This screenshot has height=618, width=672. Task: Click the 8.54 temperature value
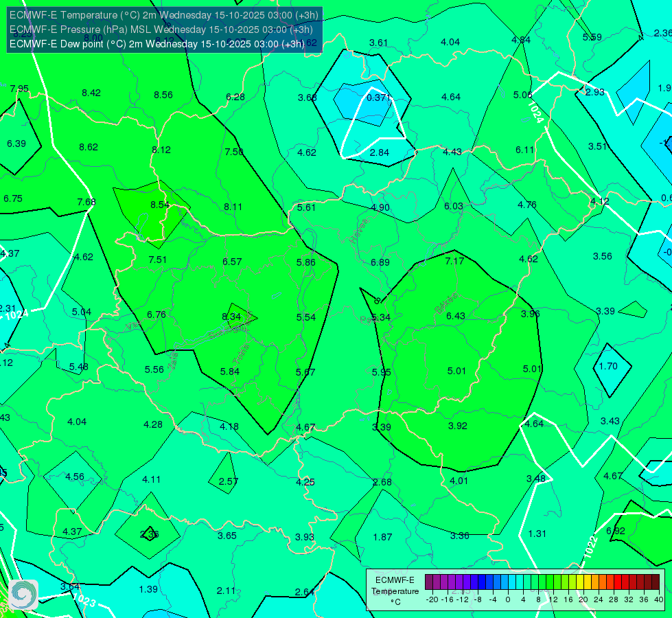coord(160,205)
